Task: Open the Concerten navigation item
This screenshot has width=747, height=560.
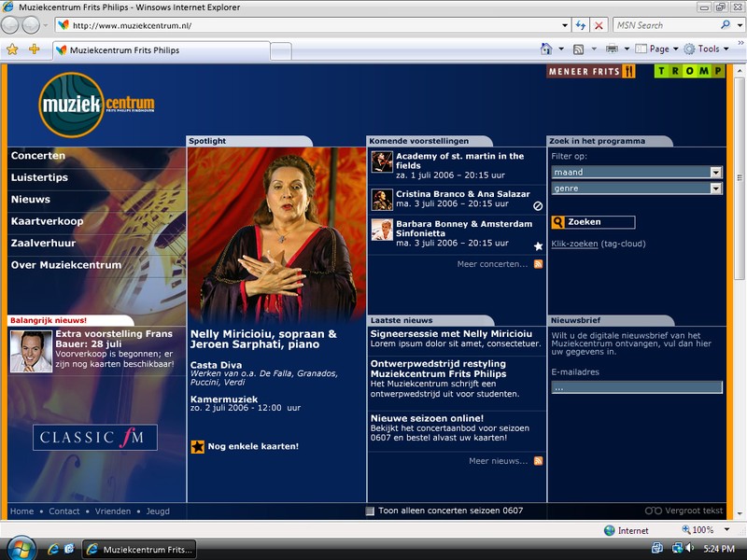Action: 38,156
